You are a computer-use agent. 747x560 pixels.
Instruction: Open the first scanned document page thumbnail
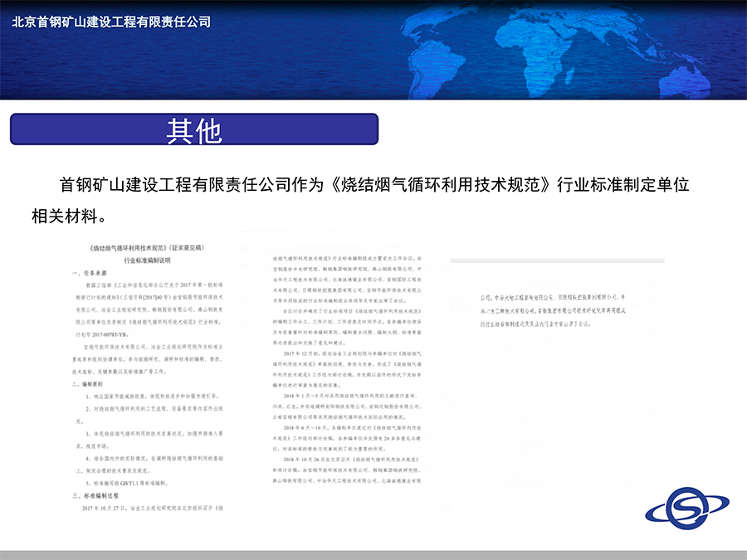(147, 376)
